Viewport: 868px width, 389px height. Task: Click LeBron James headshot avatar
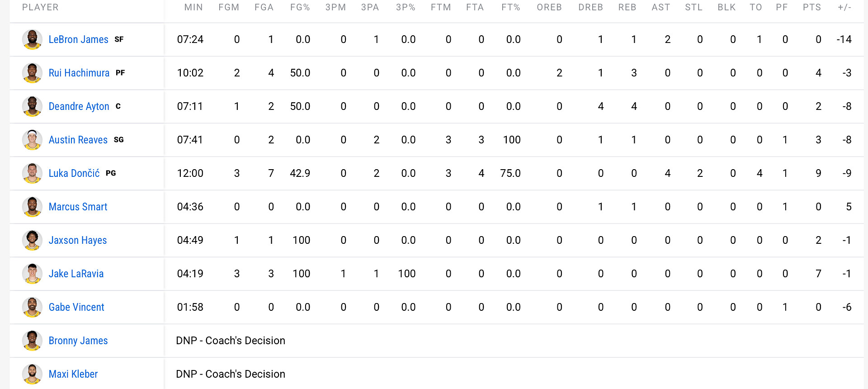[x=32, y=39]
